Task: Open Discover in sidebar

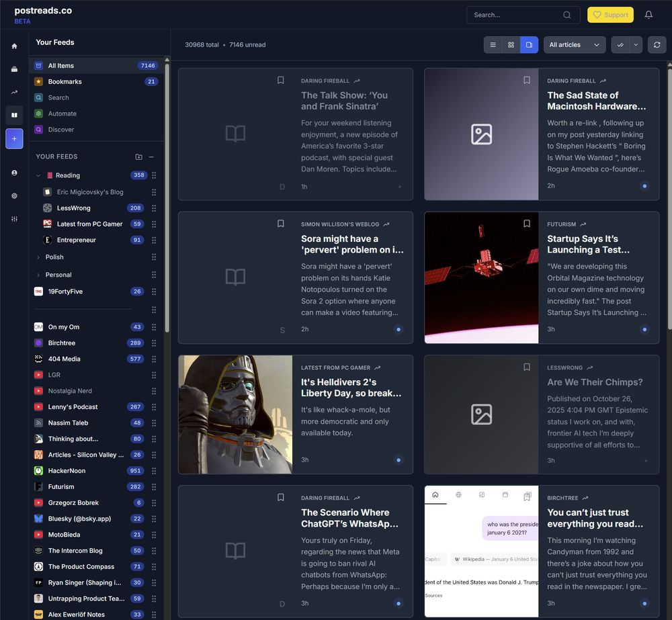Action: pos(96,130)
